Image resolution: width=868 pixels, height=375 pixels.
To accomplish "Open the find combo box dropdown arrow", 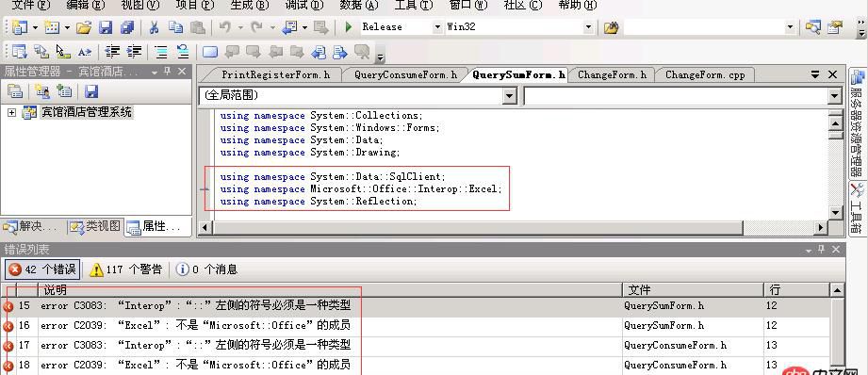I will tap(790, 27).
